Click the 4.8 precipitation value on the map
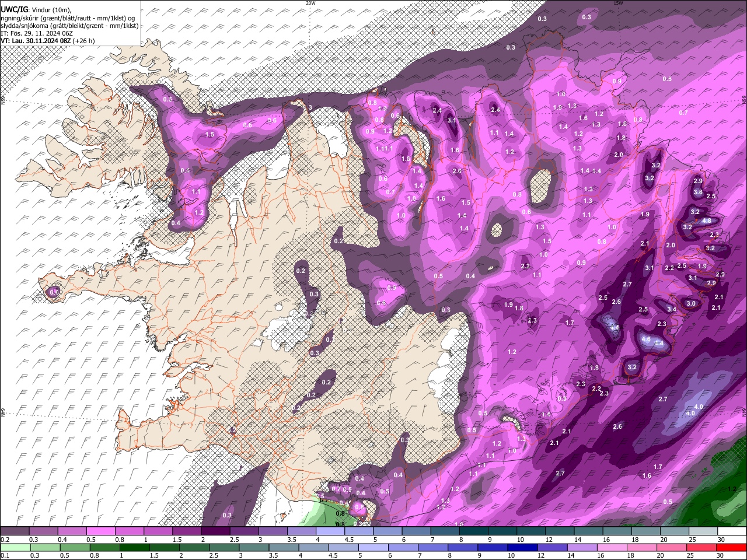Image resolution: width=747 pixels, height=560 pixels. click(706, 221)
